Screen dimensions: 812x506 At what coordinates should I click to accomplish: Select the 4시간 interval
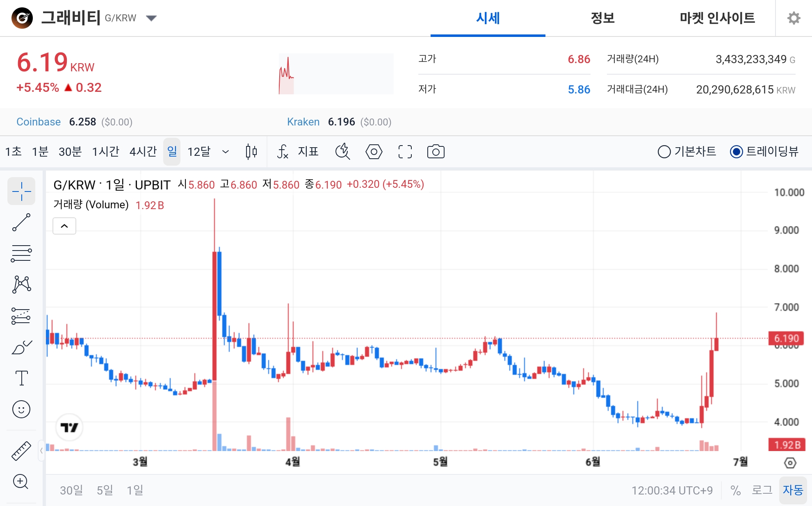pyautogui.click(x=143, y=152)
